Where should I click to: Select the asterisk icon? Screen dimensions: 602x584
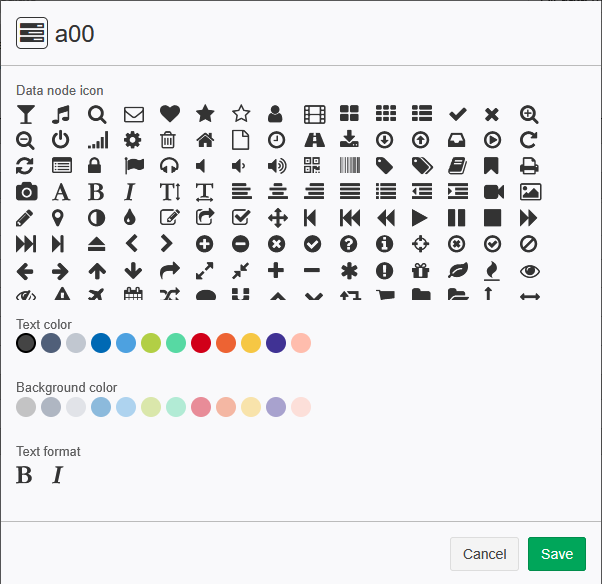pos(349,271)
